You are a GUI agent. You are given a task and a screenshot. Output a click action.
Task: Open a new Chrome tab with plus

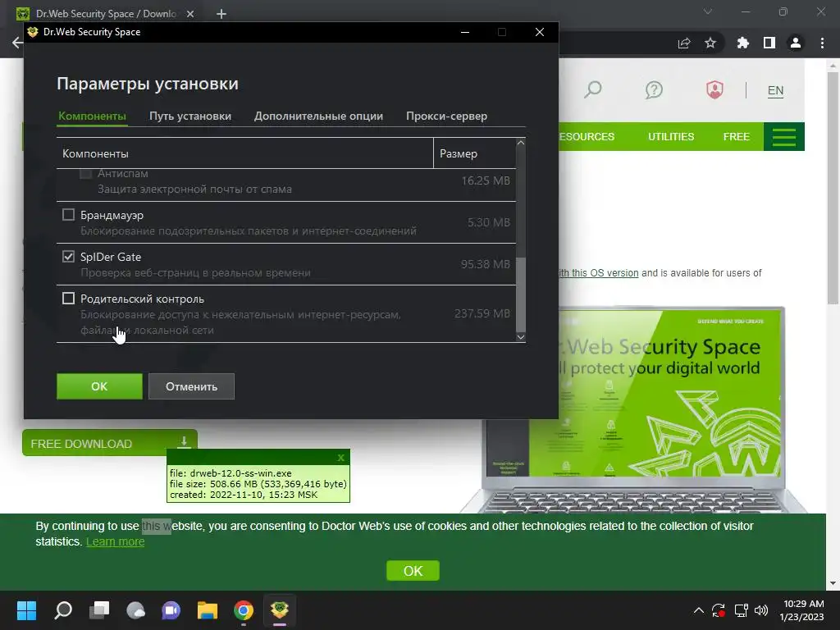[x=221, y=14]
